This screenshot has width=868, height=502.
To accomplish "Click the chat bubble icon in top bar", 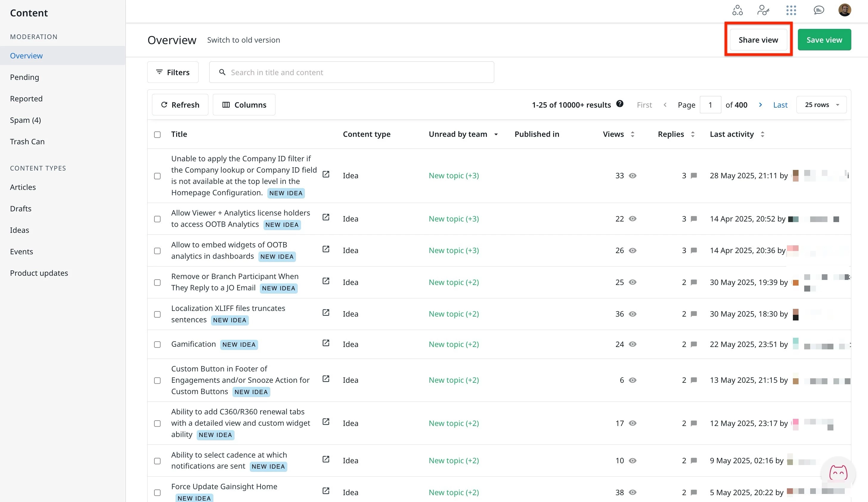I will (x=819, y=10).
